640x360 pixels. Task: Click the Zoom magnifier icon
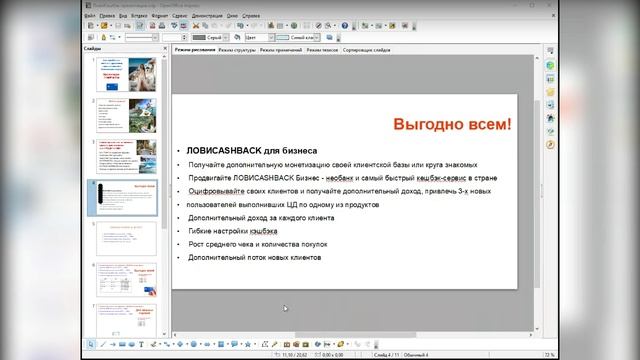pyautogui.click(x=327, y=26)
